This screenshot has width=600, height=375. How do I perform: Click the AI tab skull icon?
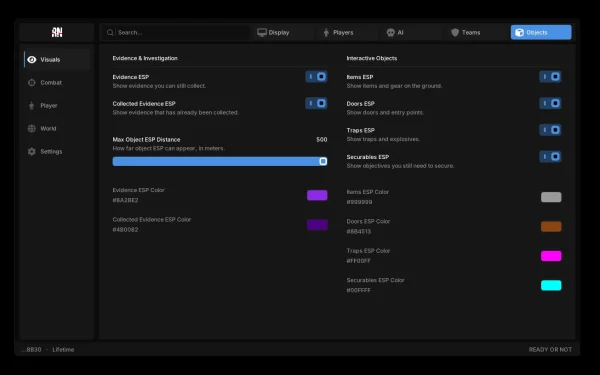(x=390, y=33)
